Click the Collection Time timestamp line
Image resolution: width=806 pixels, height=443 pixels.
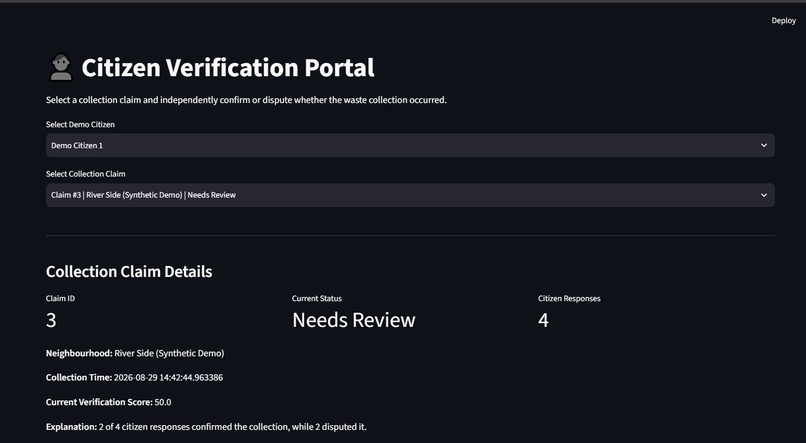click(x=134, y=378)
